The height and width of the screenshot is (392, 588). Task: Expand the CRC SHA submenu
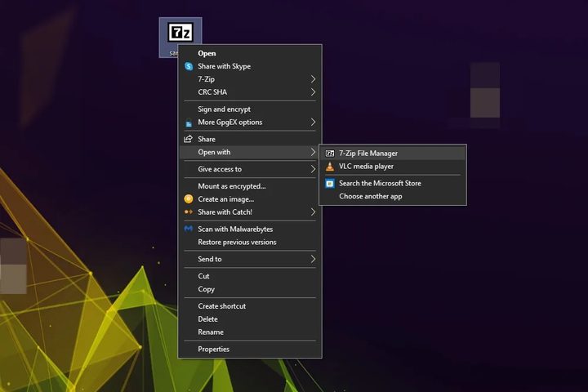[313, 92]
